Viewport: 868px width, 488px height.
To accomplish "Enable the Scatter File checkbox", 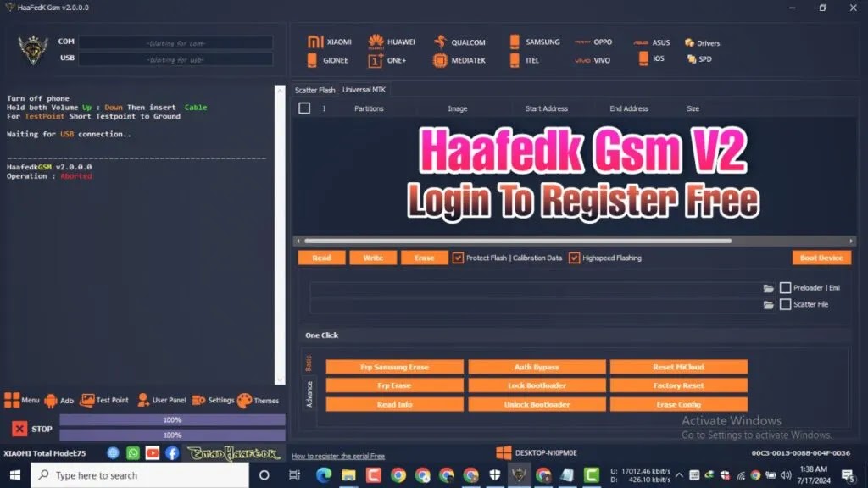I will click(x=785, y=304).
